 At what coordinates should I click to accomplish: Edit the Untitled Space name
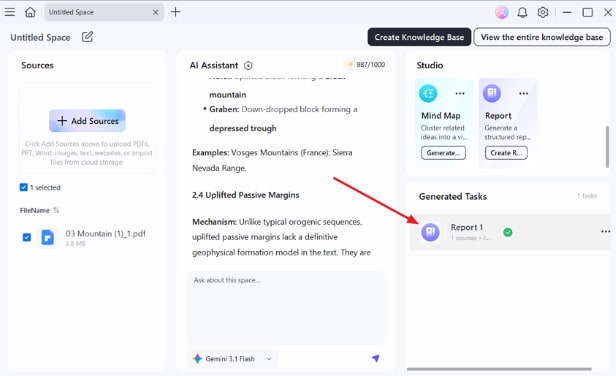point(87,37)
